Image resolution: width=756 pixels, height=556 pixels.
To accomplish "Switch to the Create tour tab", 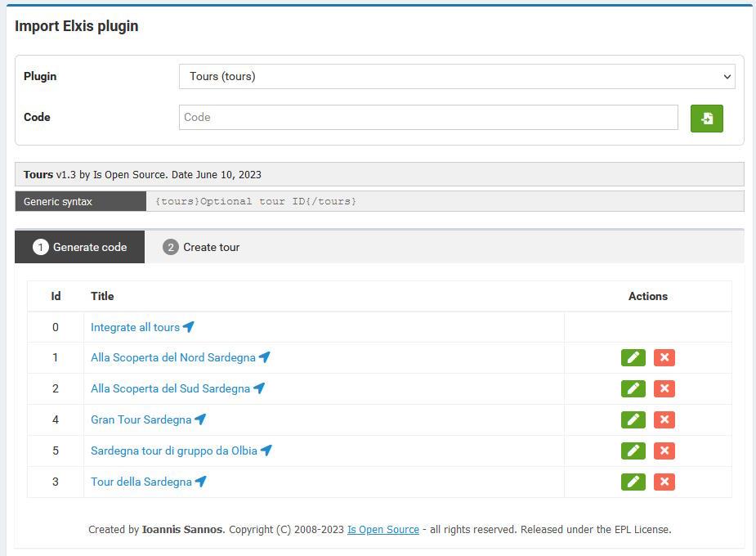I will pos(201,247).
